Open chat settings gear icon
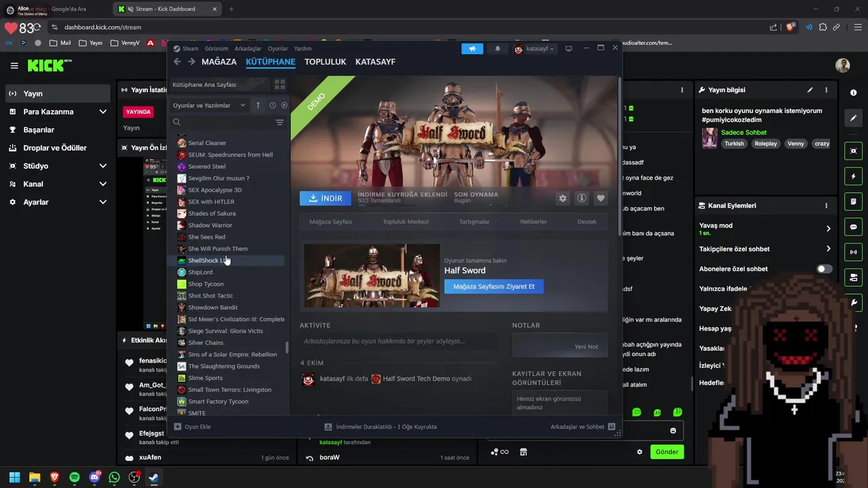Viewport: 868px width, 488px height. (x=639, y=452)
